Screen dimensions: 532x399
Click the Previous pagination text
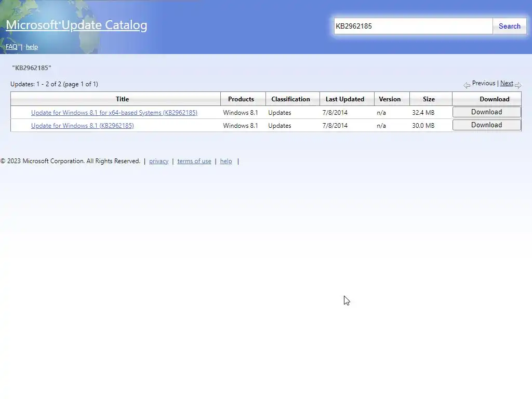pyautogui.click(x=484, y=83)
